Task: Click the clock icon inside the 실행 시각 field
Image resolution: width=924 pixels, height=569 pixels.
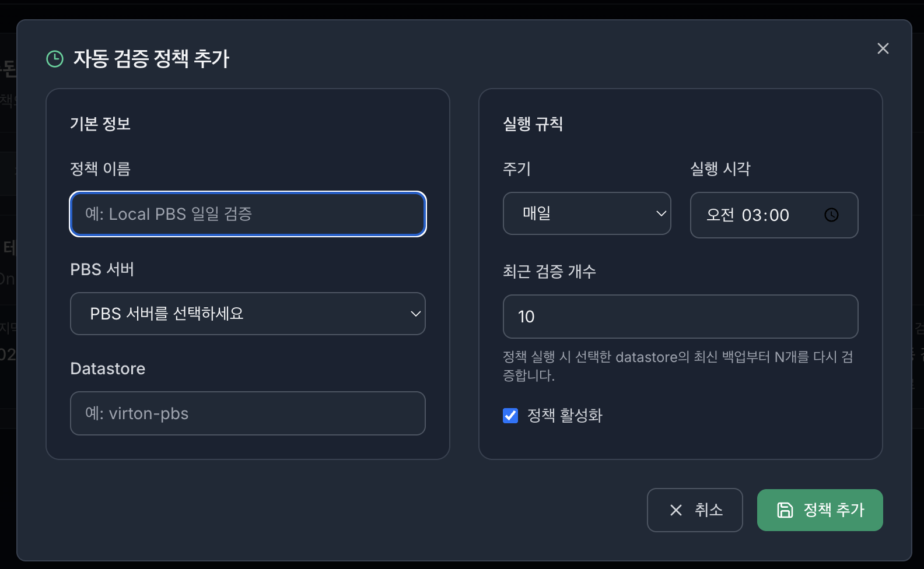Action: (832, 215)
